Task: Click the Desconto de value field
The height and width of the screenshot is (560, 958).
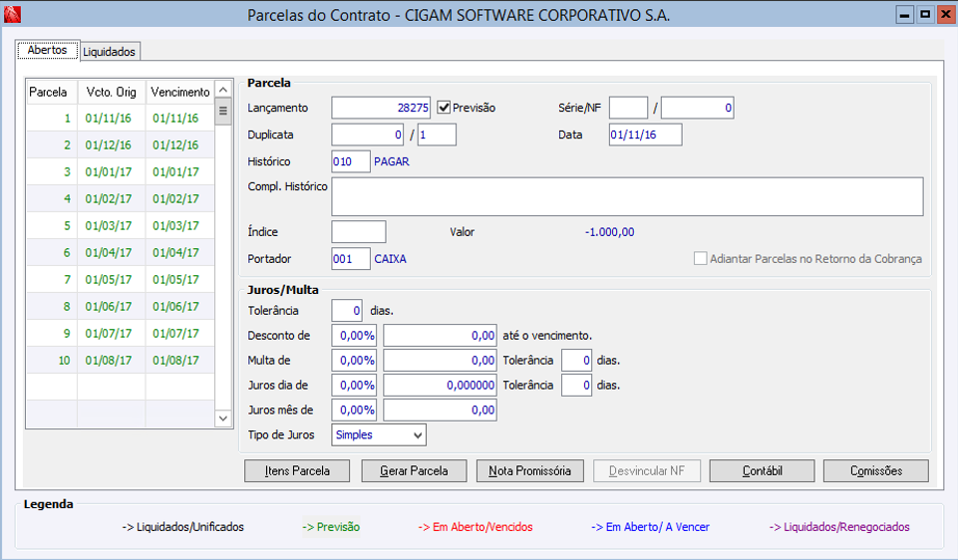Action: [440, 335]
